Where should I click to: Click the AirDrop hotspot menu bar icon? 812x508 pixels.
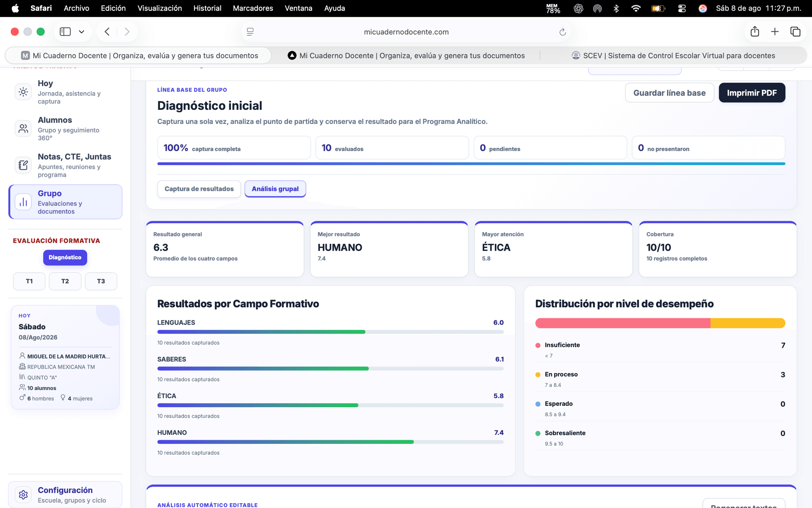(597, 8)
